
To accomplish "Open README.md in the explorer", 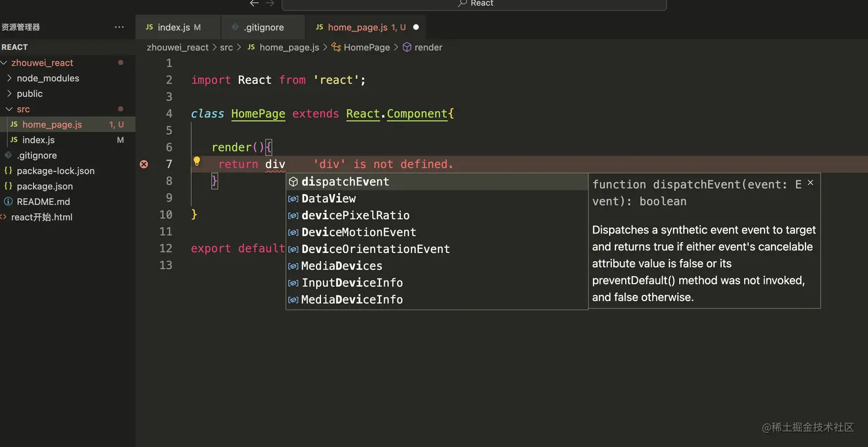I will pyautogui.click(x=68, y=202).
